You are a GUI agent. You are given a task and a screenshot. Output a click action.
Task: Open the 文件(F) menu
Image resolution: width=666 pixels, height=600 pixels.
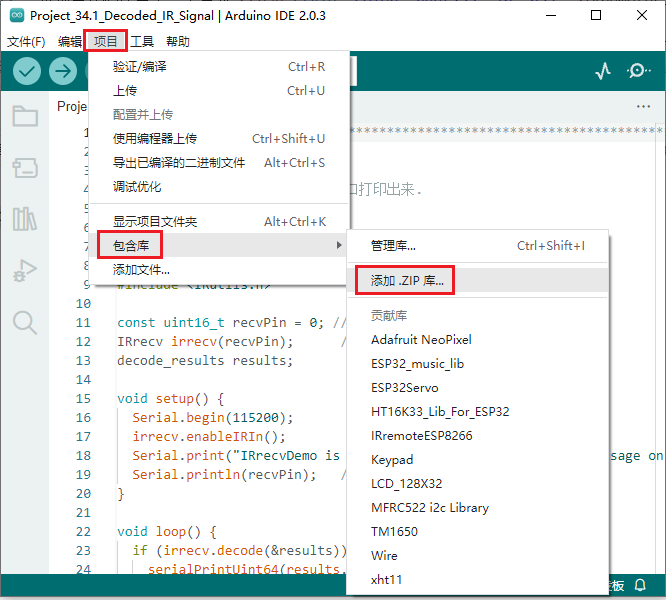[x=26, y=41]
